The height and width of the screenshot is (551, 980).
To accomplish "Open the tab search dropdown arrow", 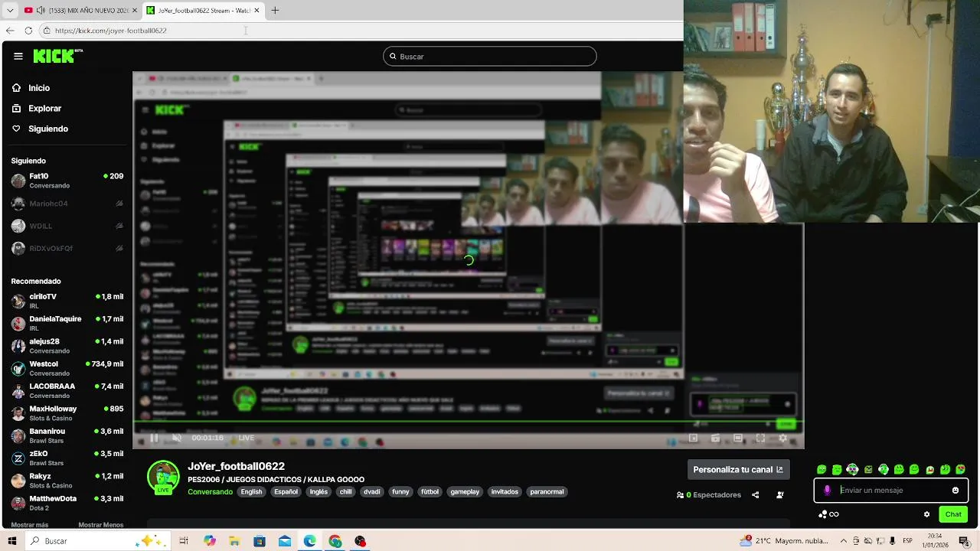I will point(10,11).
